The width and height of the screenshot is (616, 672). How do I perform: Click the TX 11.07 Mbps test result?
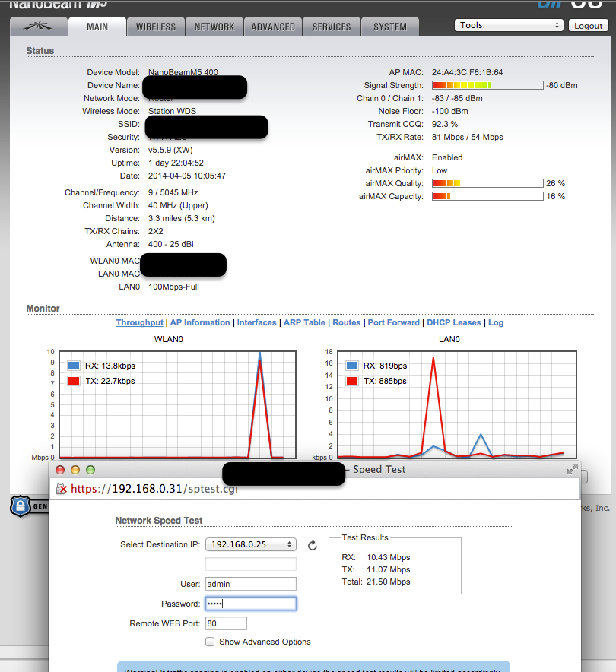click(x=376, y=569)
